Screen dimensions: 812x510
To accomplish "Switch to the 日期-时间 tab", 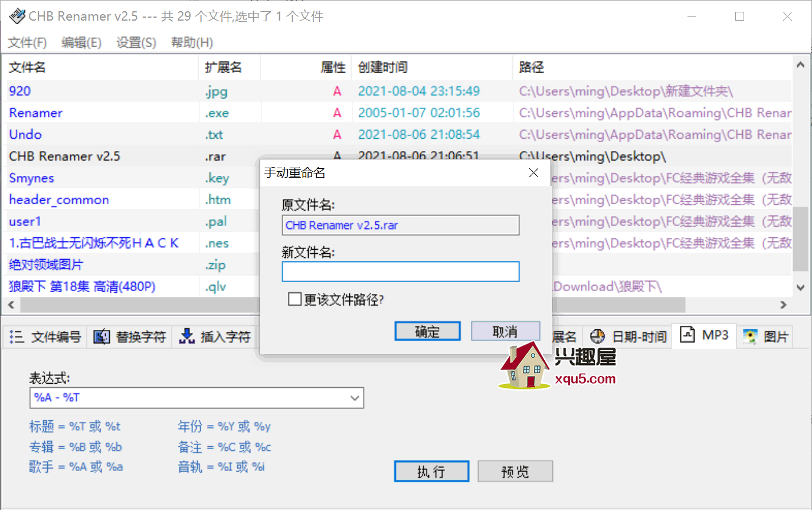I will [x=628, y=337].
